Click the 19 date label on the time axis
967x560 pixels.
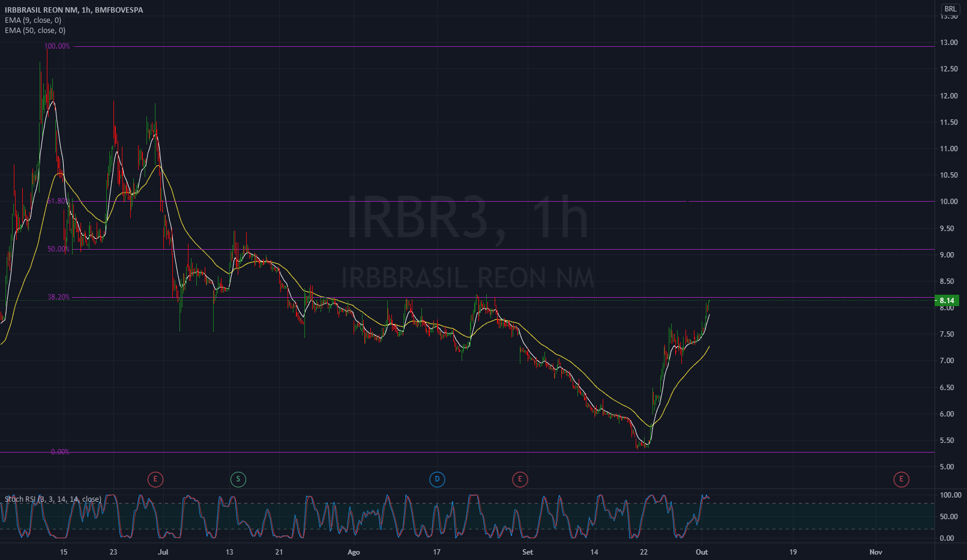coord(793,552)
